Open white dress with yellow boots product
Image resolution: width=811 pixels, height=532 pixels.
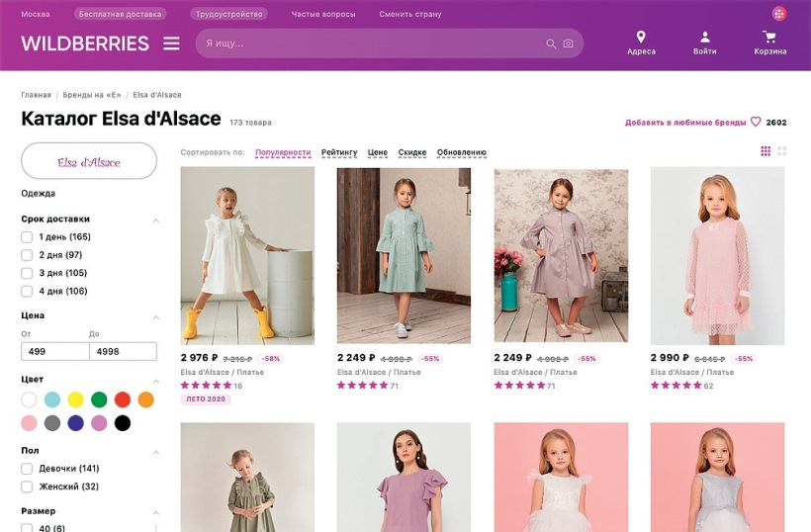[x=247, y=255]
